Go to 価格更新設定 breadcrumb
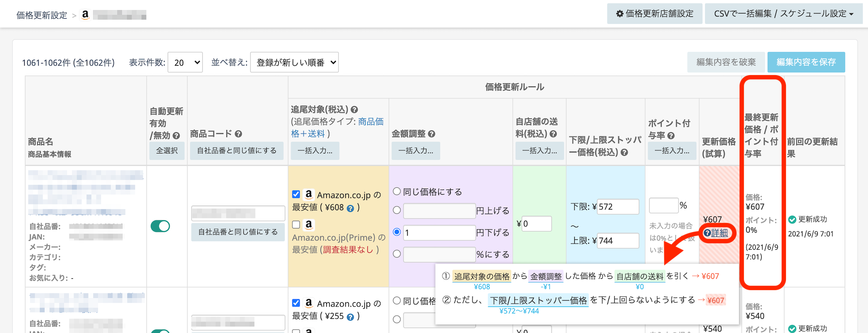The height and width of the screenshot is (333, 868). (42, 15)
